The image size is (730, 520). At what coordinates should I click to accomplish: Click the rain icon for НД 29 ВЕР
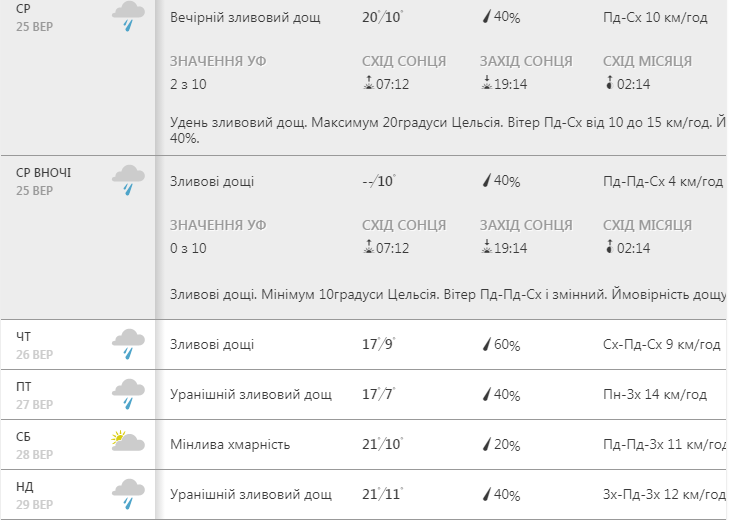click(x=128, y=494)
